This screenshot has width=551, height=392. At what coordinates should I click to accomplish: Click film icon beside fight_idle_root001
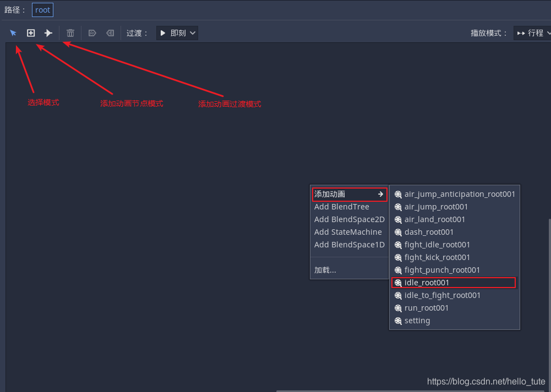398,245
